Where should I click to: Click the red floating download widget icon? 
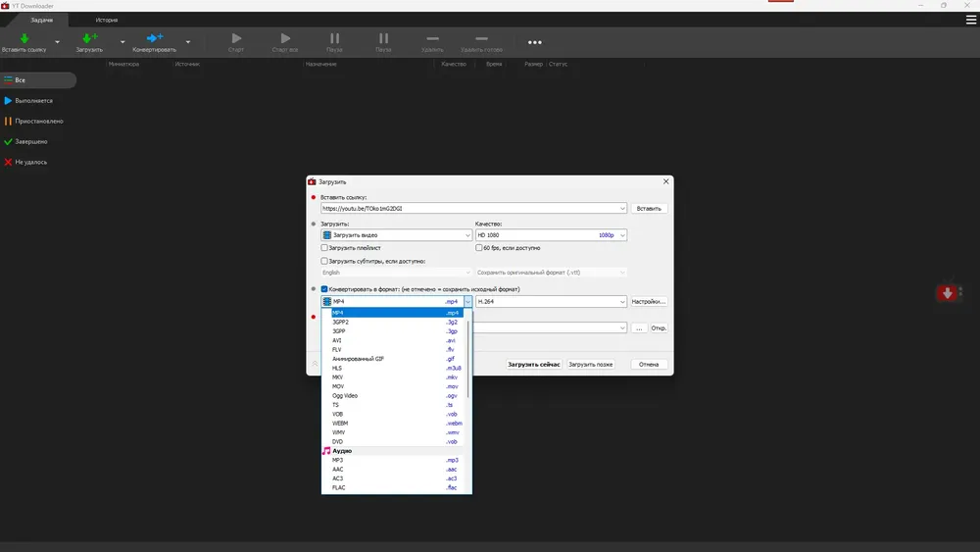(x=947, y=293)
